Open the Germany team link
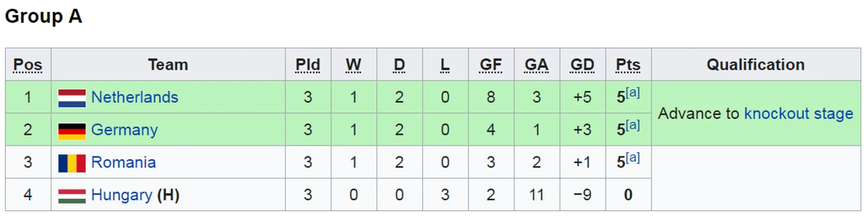 (x=124, y=130)
